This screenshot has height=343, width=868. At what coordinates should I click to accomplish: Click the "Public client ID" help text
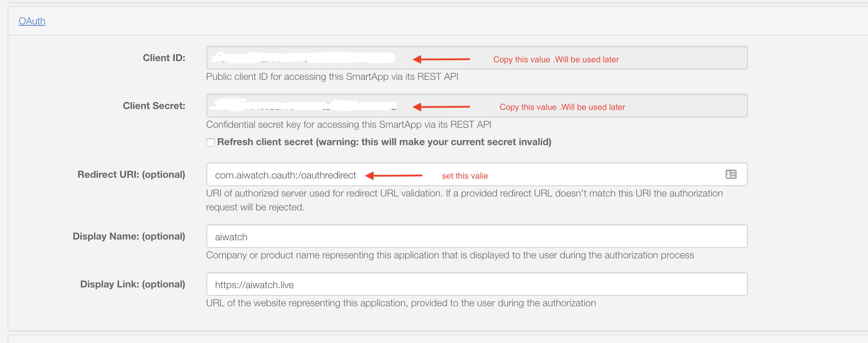[332, 77]
